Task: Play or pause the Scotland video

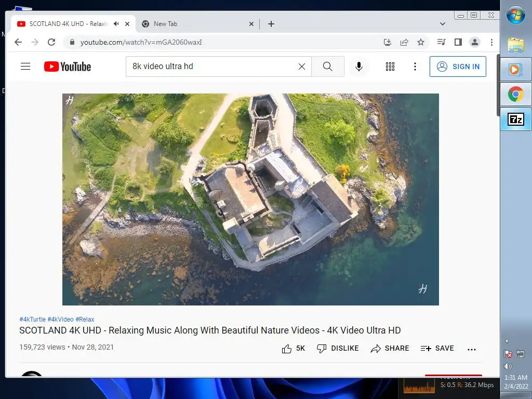Action: (250, 199)
